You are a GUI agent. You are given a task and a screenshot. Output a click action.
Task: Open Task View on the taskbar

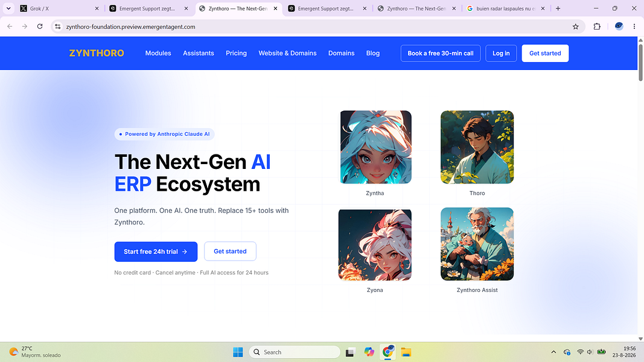[350, 352]
